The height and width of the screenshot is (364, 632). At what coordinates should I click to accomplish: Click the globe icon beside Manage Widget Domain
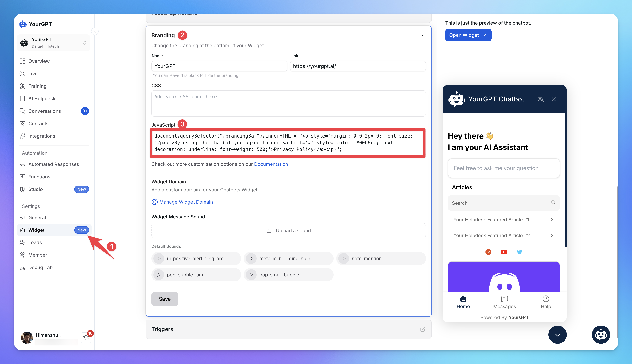point(154,202)
